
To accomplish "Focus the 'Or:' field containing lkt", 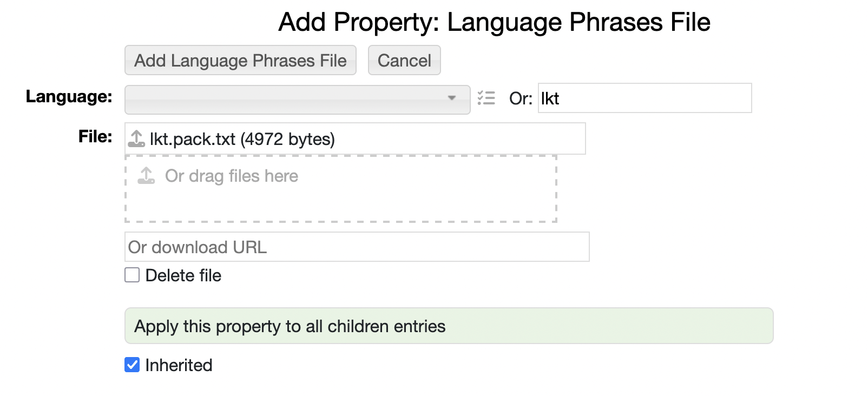I will pyautogui.click(x=644, y=98).
